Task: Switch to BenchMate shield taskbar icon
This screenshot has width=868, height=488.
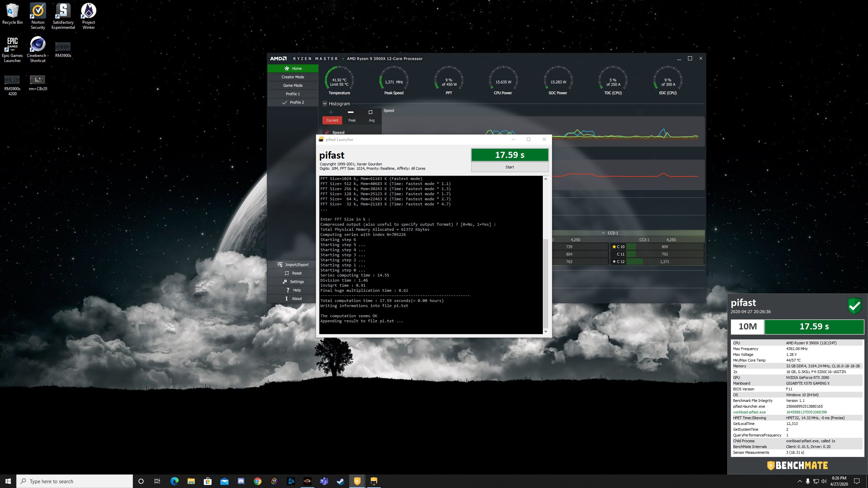Action: tap(357, 481)
